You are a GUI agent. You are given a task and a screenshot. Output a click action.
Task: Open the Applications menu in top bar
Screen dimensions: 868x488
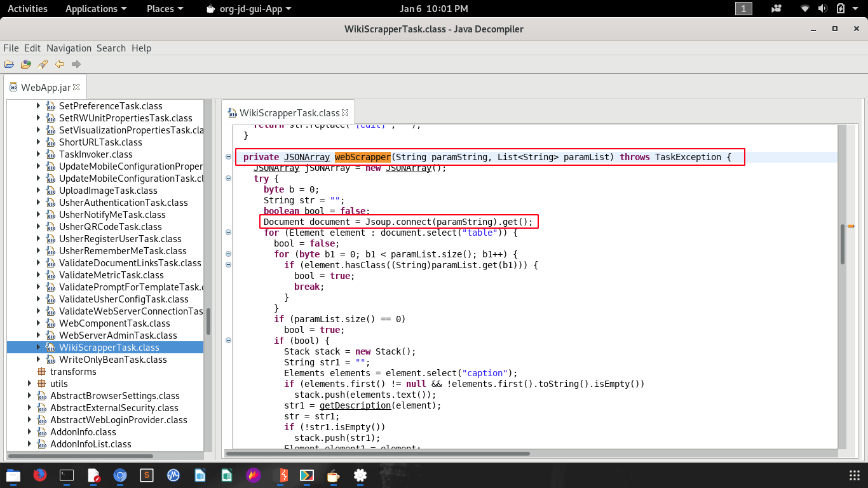[96, 9]
